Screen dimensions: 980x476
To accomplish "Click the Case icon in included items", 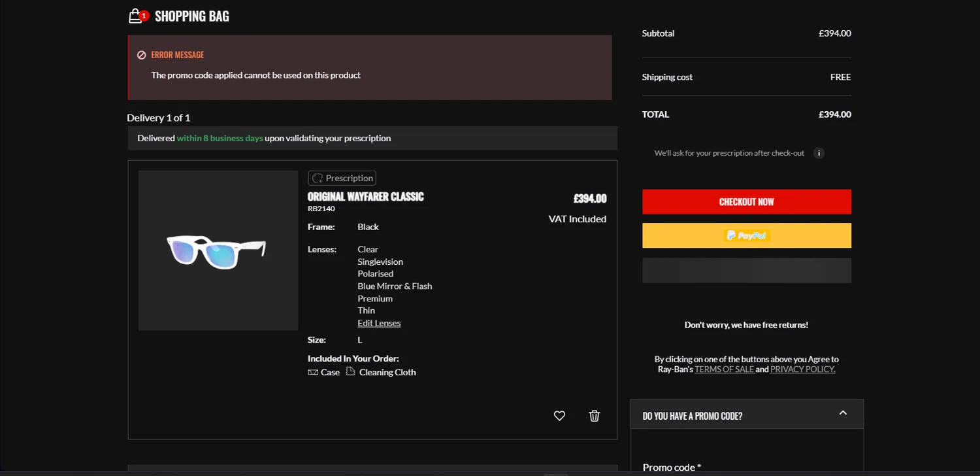I will click(313, 372).
